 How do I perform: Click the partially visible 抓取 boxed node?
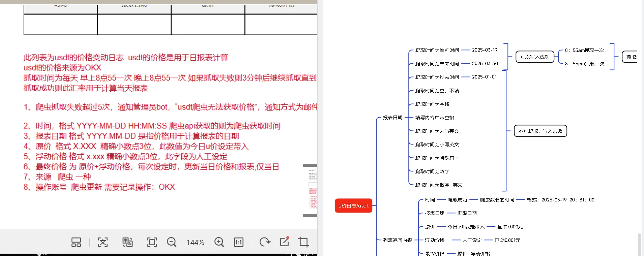pos(630,57)
